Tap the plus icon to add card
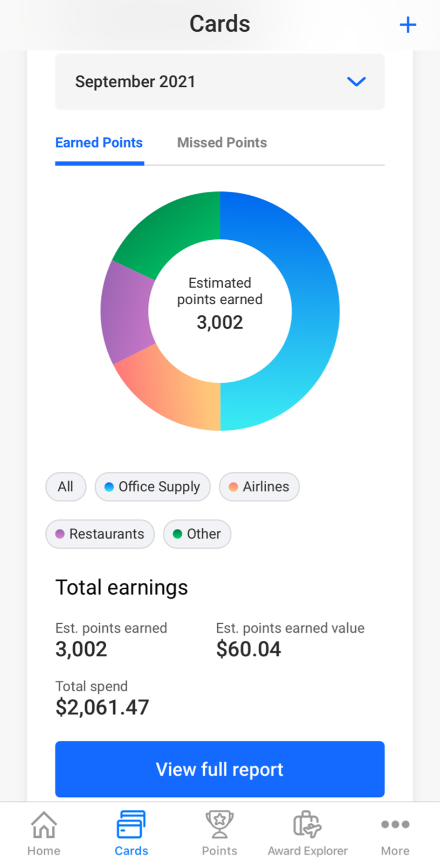Image resolution: width=441 pixels, height=868 pixels. (408, 25)
